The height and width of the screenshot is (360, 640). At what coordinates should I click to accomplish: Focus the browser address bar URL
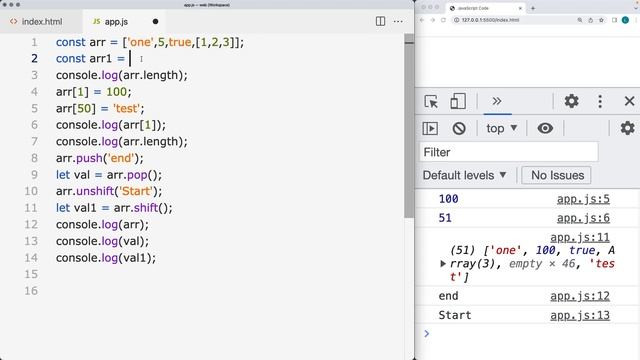[x=490, y=20]
